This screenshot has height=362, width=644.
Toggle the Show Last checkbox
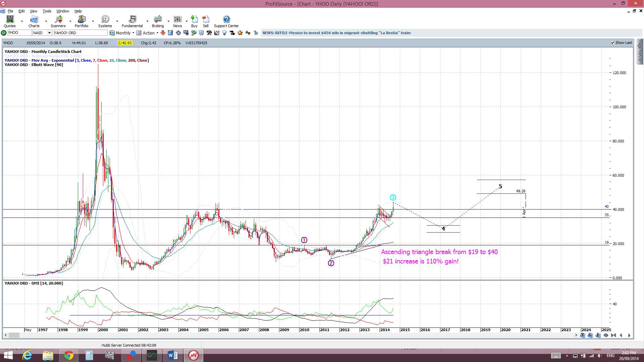(x=613, y=43)
